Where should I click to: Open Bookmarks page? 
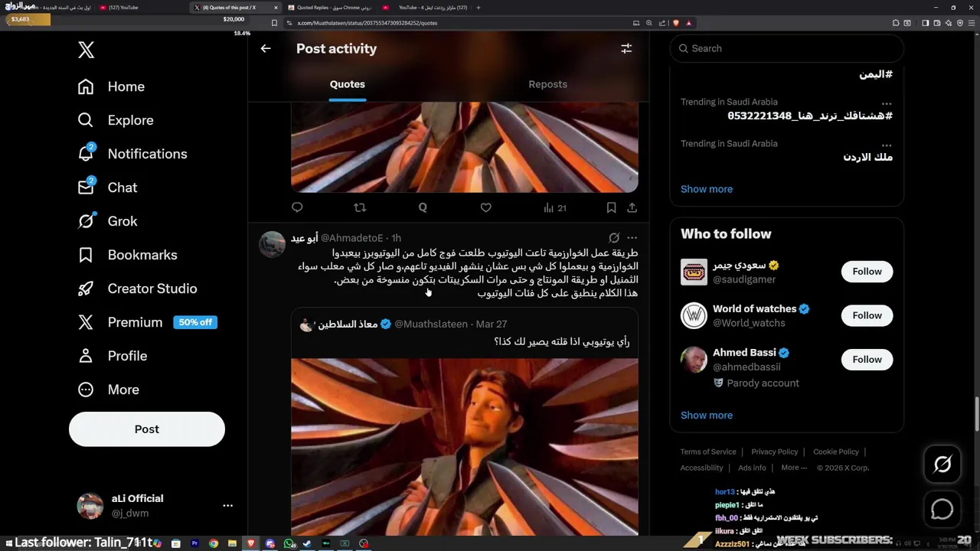click(127, 255)
